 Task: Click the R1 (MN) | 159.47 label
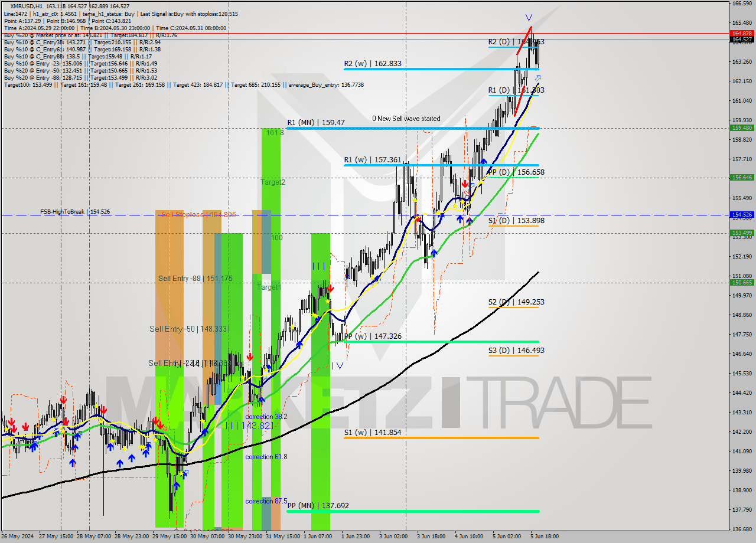coord(316,123)
